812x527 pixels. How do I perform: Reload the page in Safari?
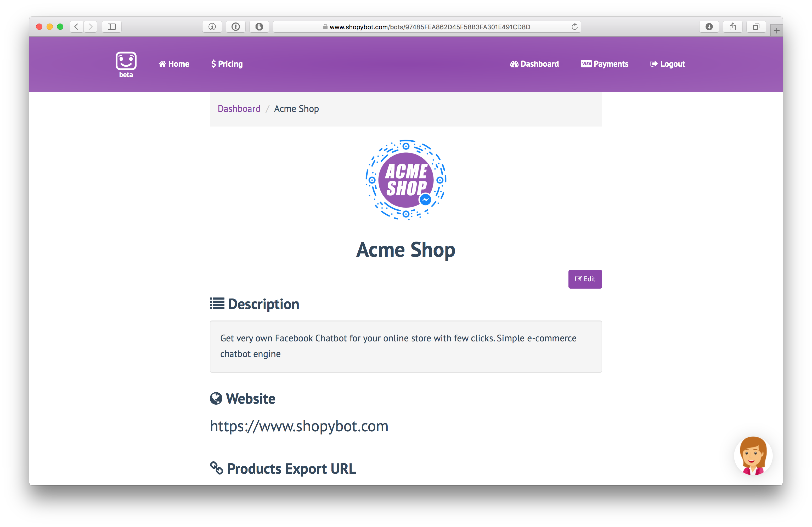(x=574, y=27)
